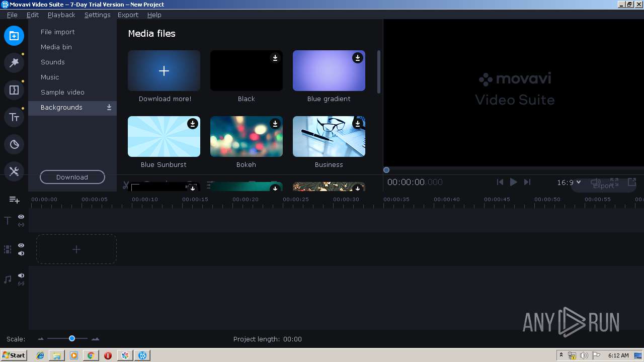Viewport: 644px width, 362px height.
Task: Open Opera from the taskbar
Action: click(x=108, y=355)
